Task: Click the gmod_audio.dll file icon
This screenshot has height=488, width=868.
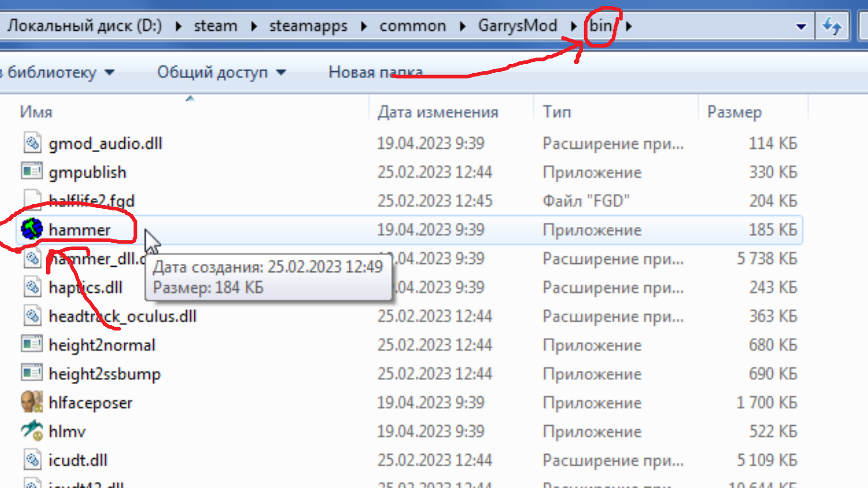Action: (32, 143)
